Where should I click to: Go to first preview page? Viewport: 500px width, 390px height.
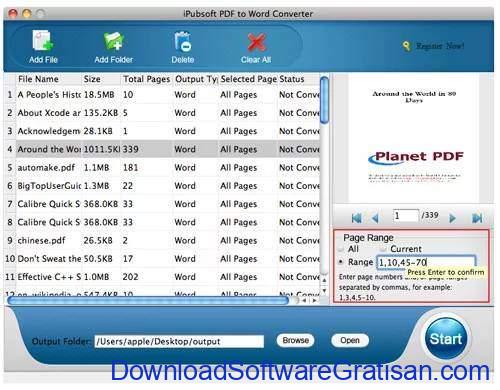356,218
